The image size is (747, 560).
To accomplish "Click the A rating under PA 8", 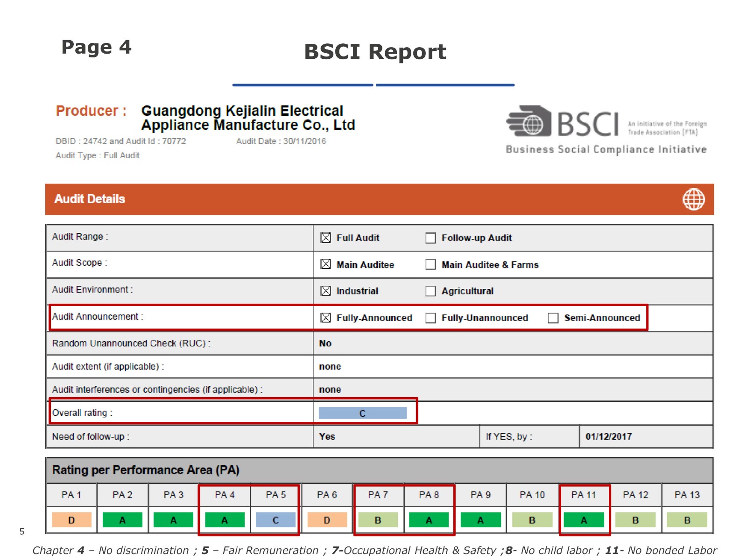I will 429,520.
